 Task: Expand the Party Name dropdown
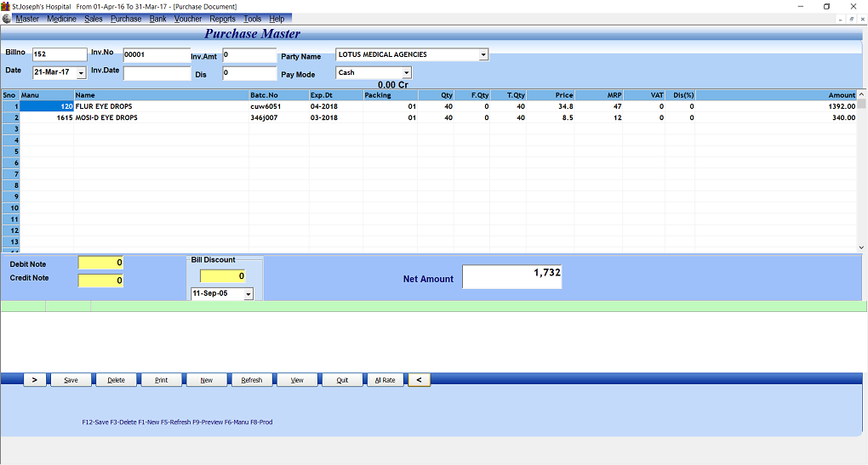(x=483, y=55)
